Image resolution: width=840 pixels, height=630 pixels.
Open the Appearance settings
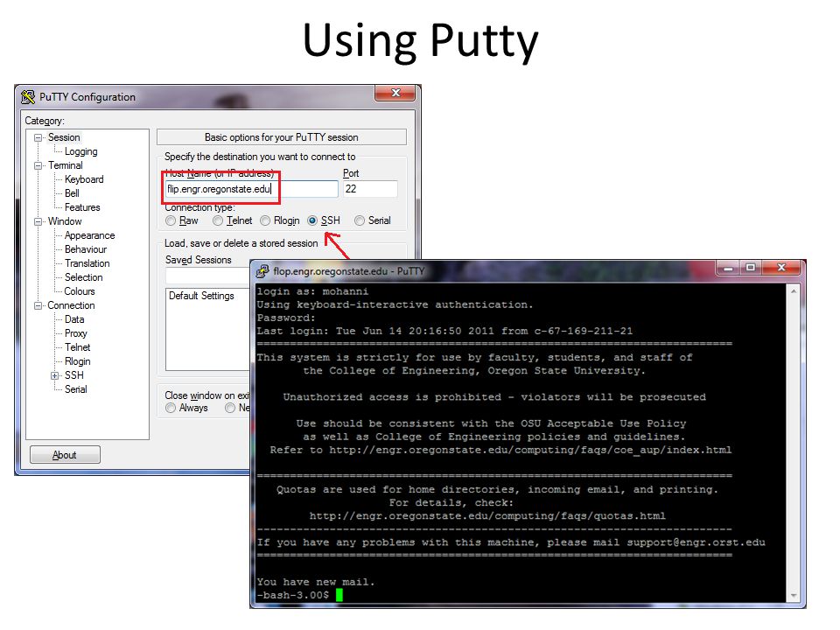coord(89,235)
